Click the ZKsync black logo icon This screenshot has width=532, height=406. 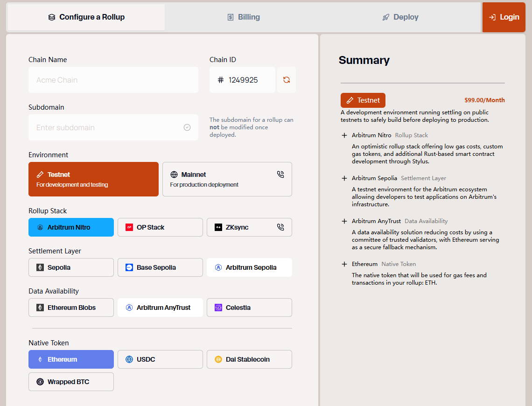(218, 227)
